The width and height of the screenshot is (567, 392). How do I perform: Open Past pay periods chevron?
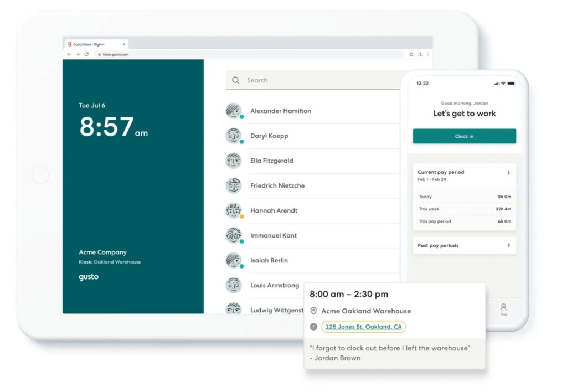(509, 245)
